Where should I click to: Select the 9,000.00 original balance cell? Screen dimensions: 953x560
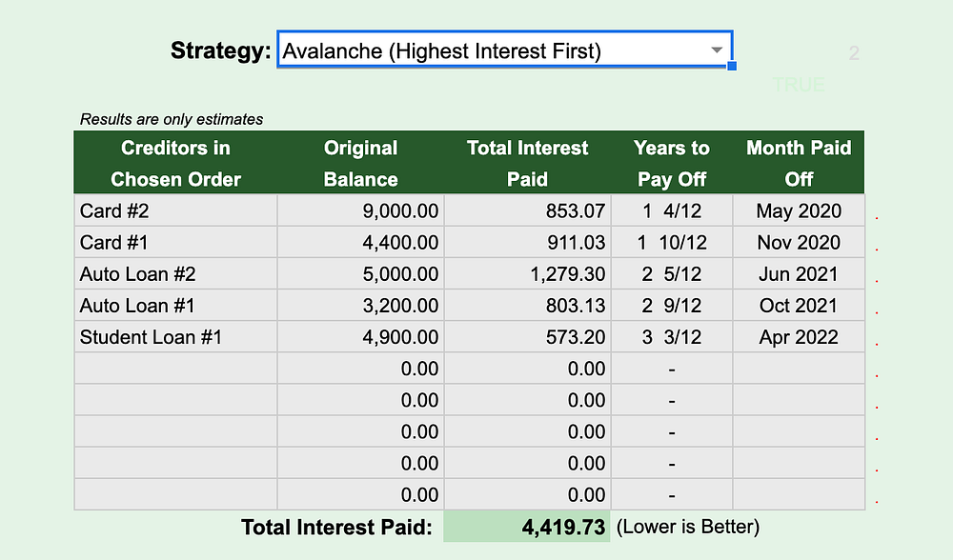361,210
